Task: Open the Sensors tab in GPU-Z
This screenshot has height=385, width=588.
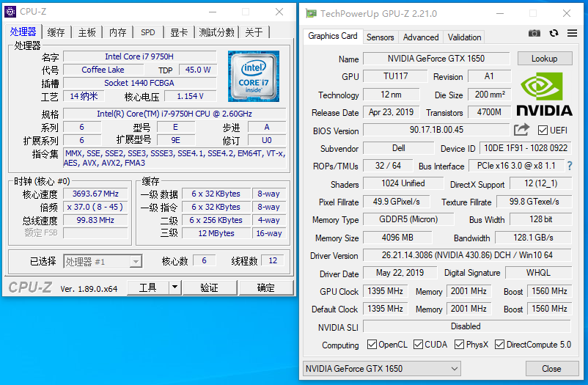Action: click(381, 37)
